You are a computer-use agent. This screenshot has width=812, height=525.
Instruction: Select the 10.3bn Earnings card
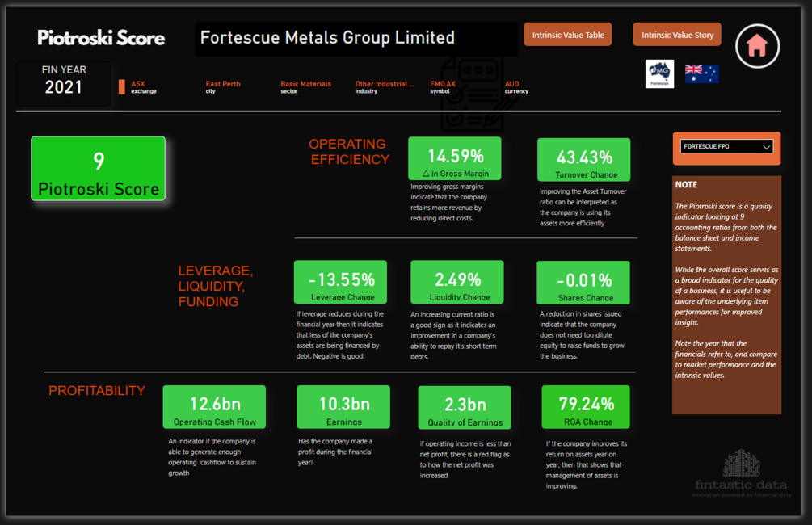[343, 406]
